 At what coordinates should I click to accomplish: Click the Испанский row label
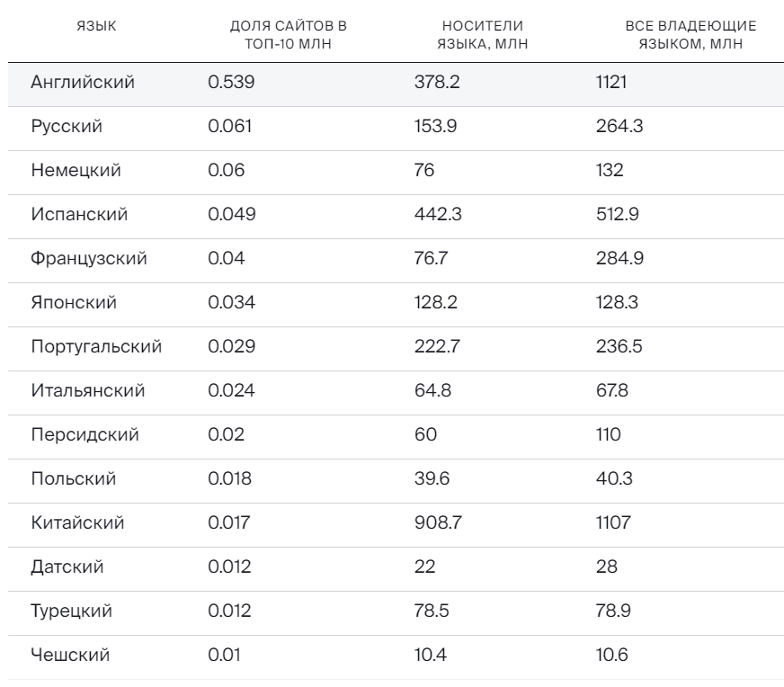[79, 215]
